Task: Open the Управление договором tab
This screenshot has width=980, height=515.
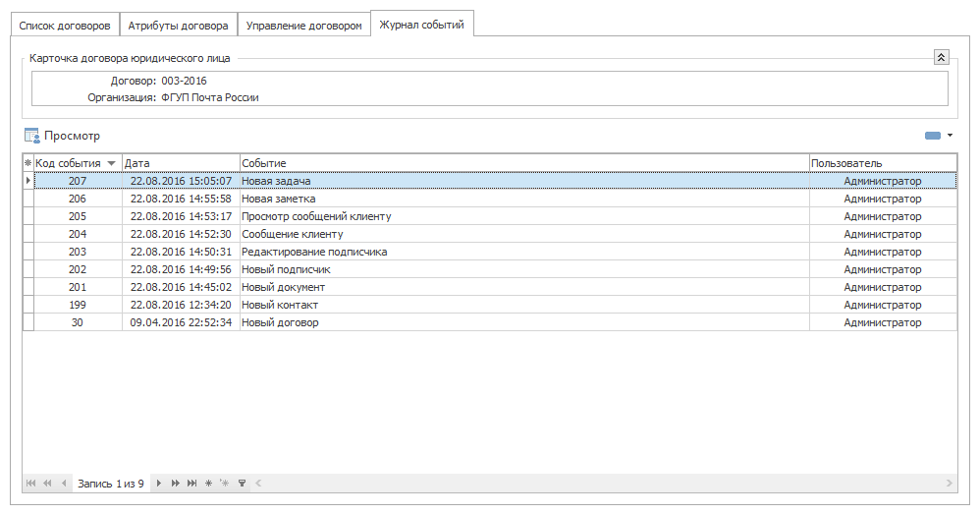Action: tap(303, 26)
